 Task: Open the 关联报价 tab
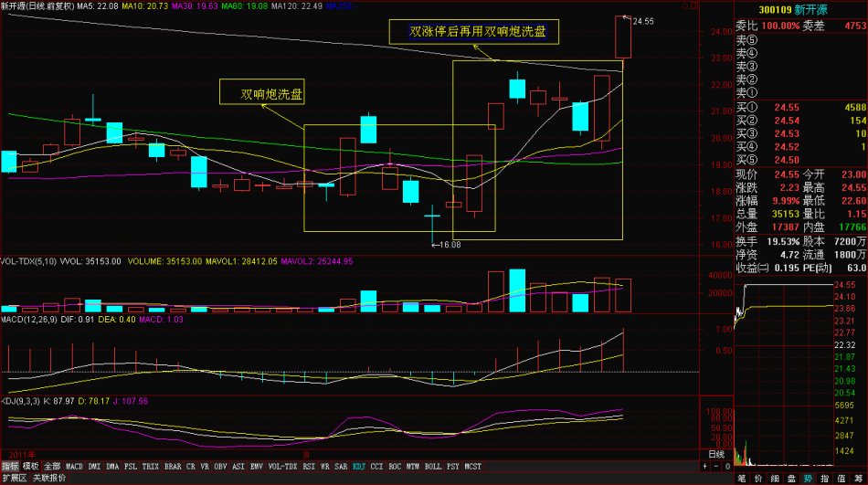coord(49,478)
